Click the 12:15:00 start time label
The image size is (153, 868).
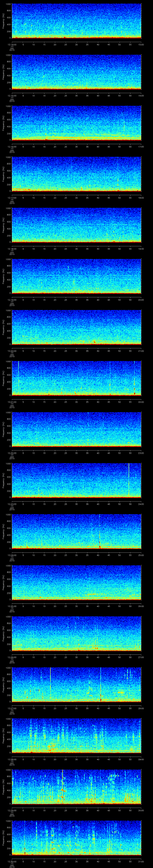[x=12, y=96]
